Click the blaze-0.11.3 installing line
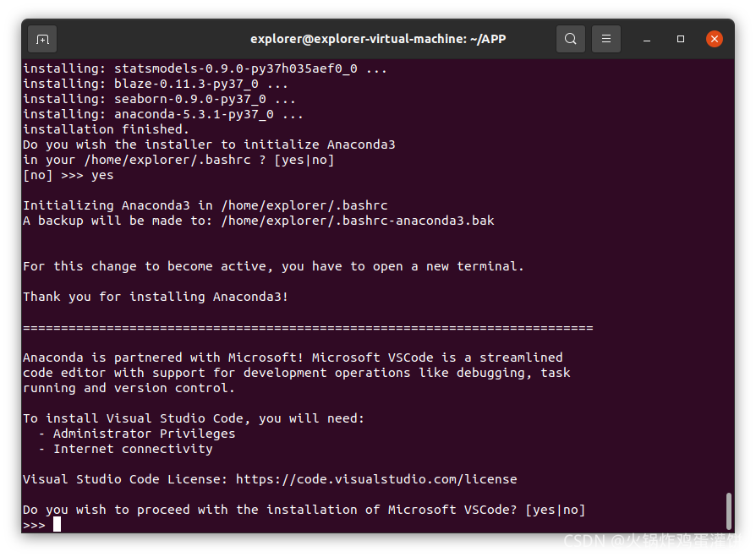This screenshot has height=557, width=756. (156, 84)
